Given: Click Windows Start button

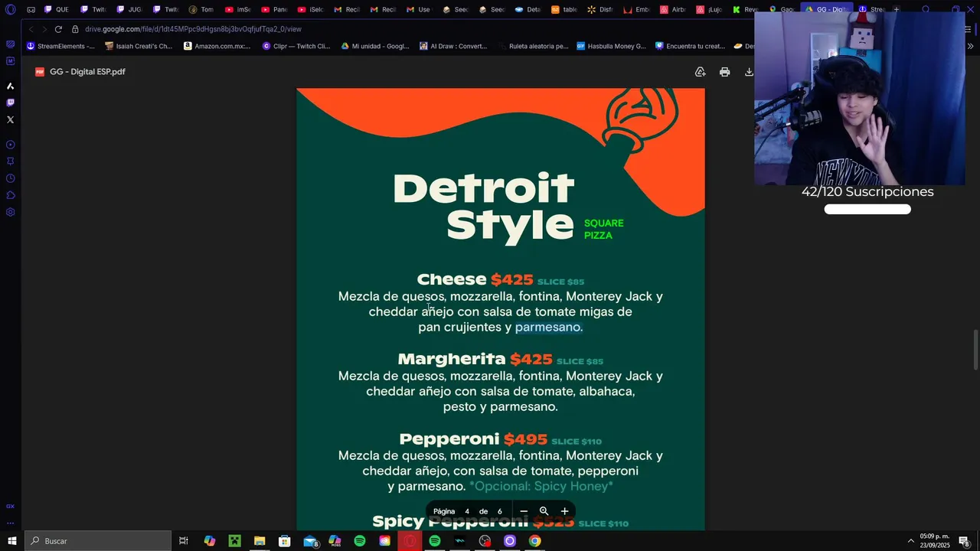Looking at the screenshot, I should [x=11, y=541].
